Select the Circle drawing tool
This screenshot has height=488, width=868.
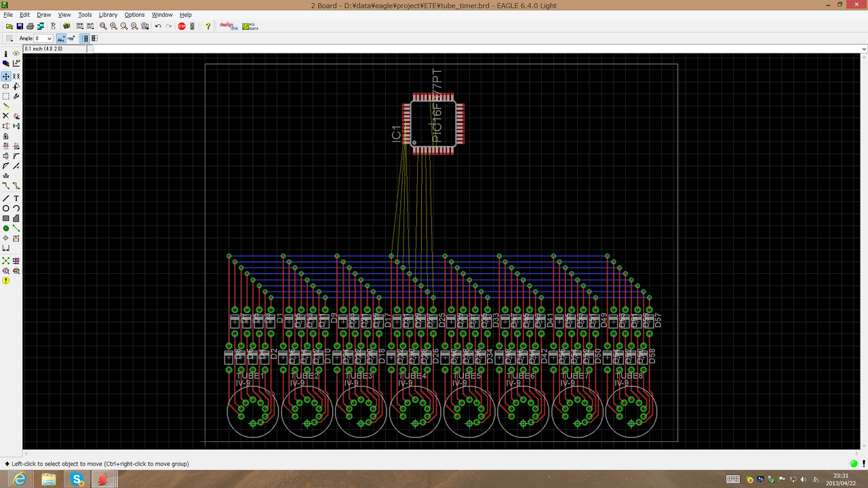pos(6,208)
